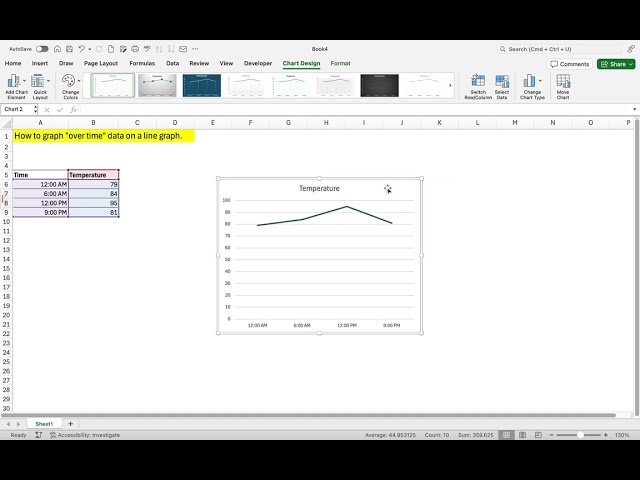Select the gray gradient chart style thumbnail

click(157, 85)
